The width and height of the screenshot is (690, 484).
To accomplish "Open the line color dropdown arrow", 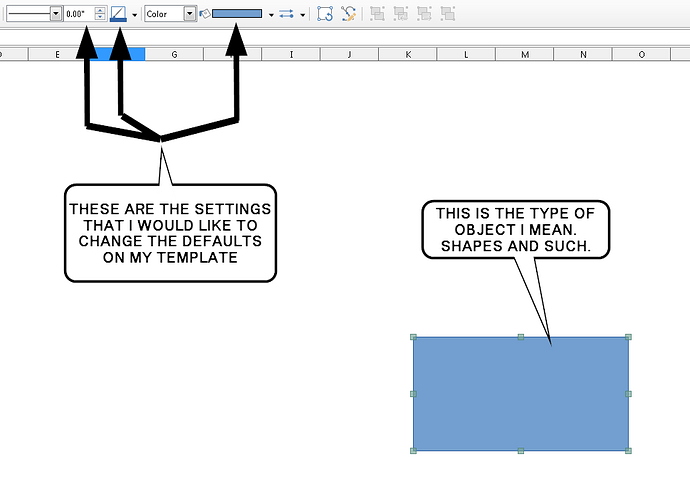I will (x=135, y=15).
